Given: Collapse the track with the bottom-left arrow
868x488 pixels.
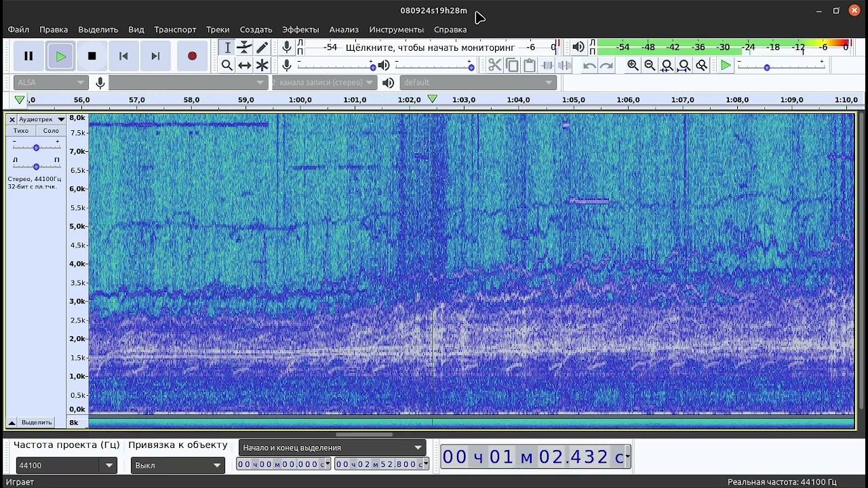Looking at the screenshot, I should point(12,422).
